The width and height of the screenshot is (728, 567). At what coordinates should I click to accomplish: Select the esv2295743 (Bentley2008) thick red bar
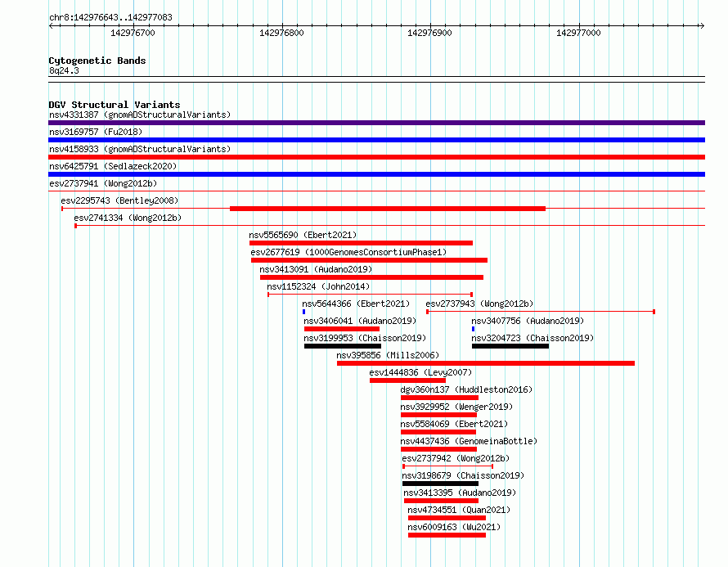(x=388, y=209)
